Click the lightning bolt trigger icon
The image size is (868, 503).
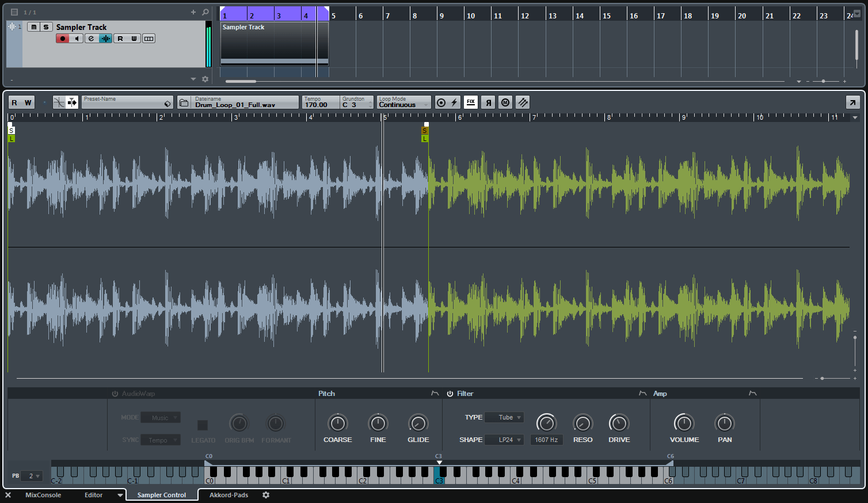(x=454, y=102)
